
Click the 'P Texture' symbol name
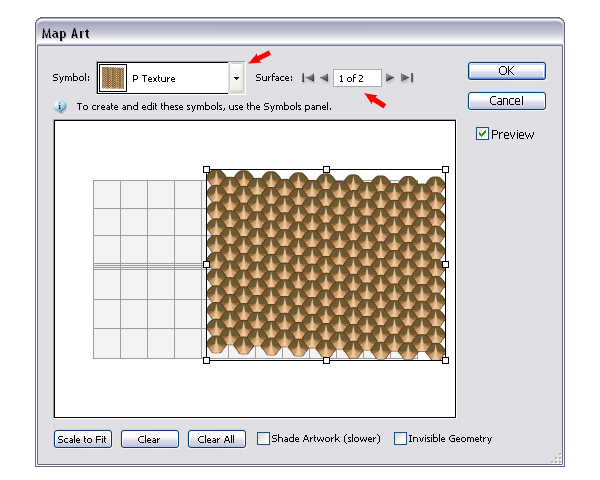154,78
